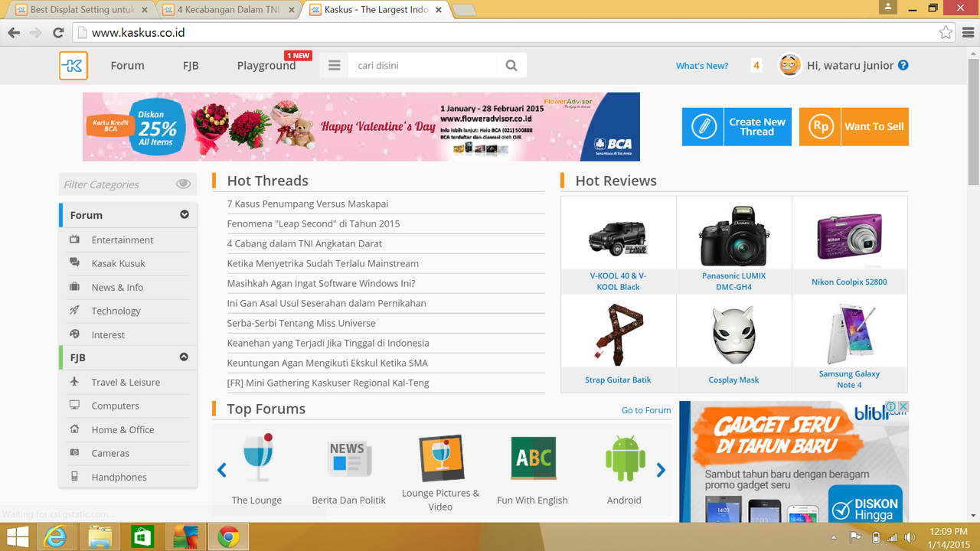The height and width of the screenshot is (551, 980).
Task: Click the Kaskus logo icon
Action: [73, 66]
